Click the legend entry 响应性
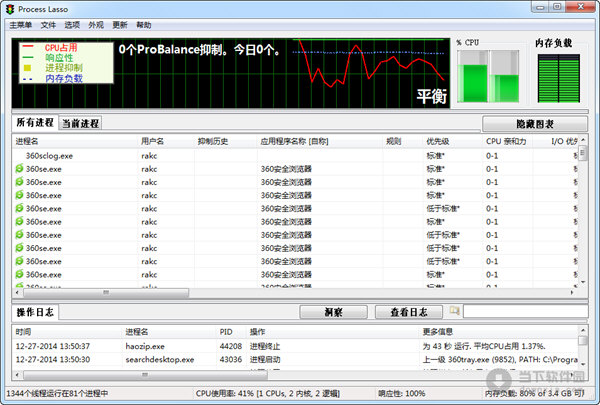 (x=59, y=58)
